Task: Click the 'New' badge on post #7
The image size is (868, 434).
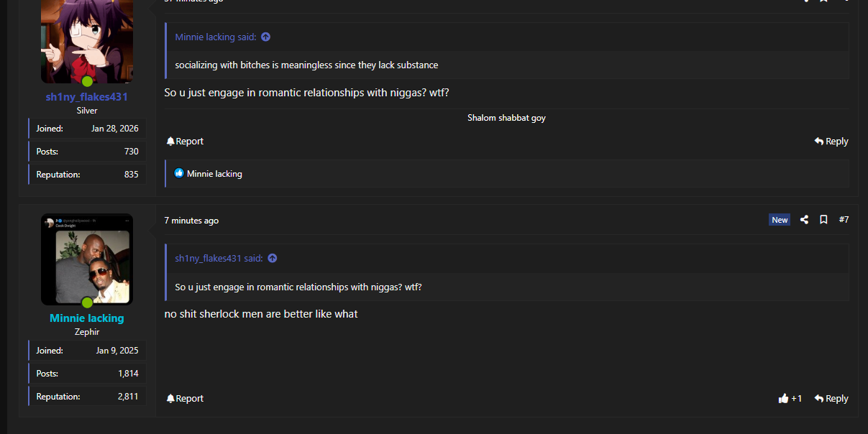Action: [x=780, y=220]
